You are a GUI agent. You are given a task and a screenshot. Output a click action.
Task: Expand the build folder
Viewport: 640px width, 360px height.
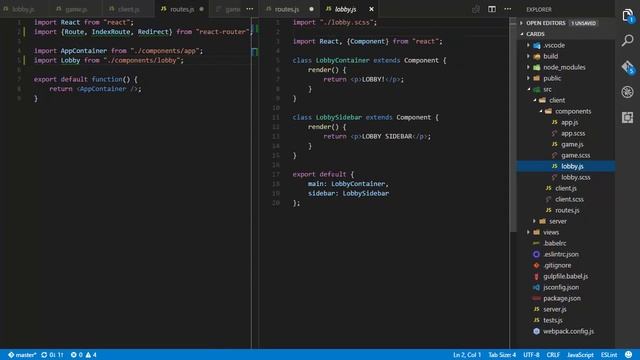528,56
